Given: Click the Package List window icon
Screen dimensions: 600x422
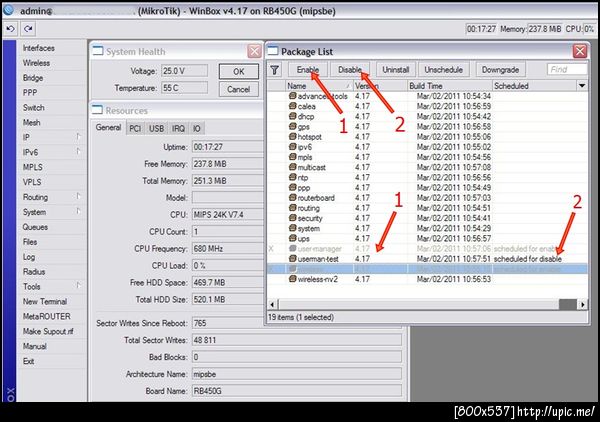Looking at the screenshot, I should click(272, 51).
